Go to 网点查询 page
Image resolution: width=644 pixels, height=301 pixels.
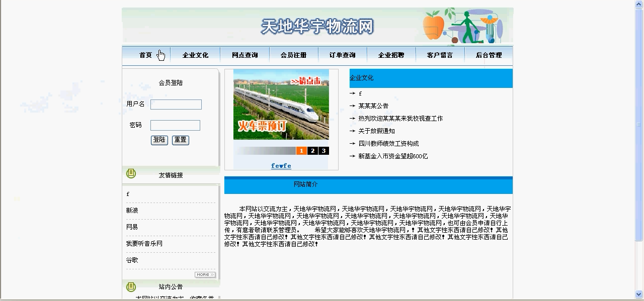click(245, 55)
